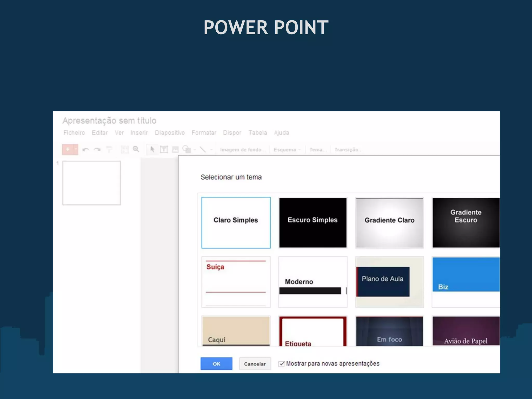The width and height of the screenshot is (532, 399).
Task: Expand the line tool dropdown arrow
Action: click(x=211, y=150)
